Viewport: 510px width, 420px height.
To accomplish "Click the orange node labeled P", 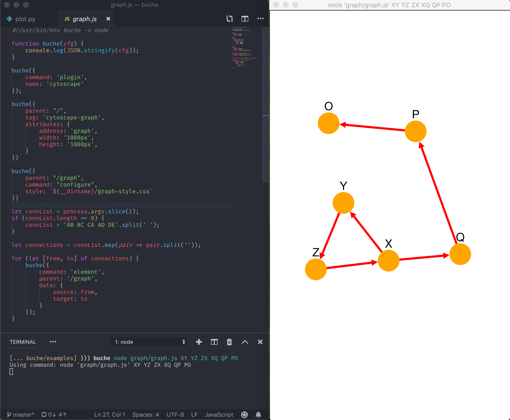I will coord(415,131).
